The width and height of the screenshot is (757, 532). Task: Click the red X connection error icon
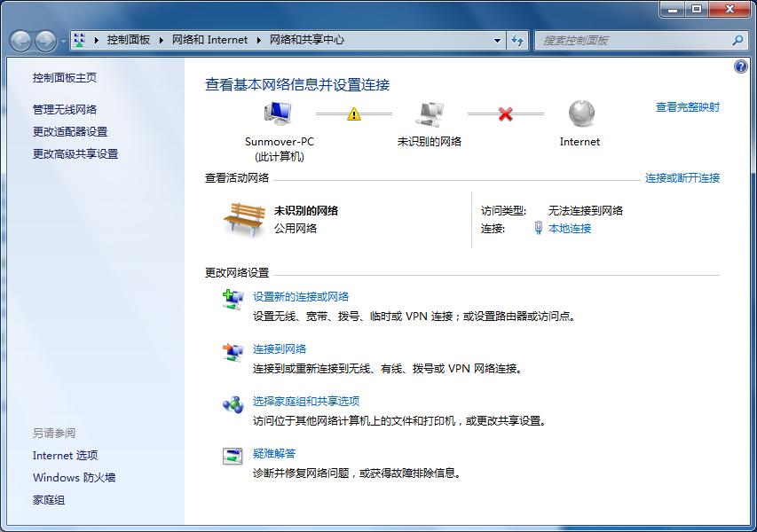[x=505, y=114]
